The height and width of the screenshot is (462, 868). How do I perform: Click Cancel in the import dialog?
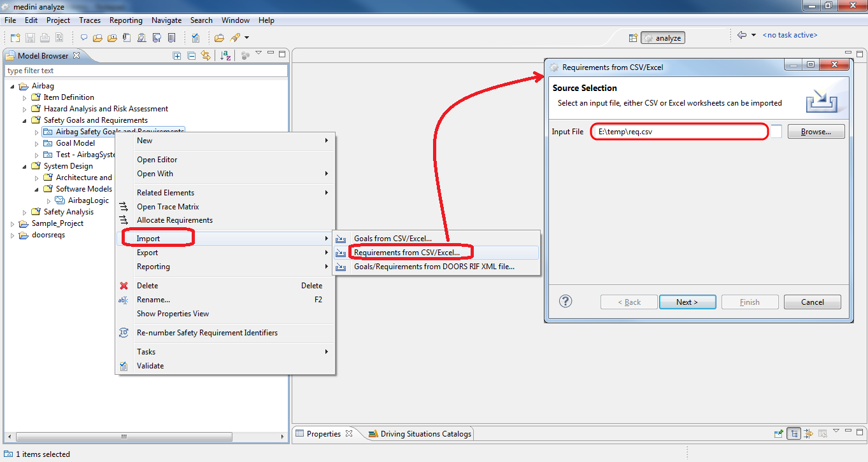(x=812, y=302)
